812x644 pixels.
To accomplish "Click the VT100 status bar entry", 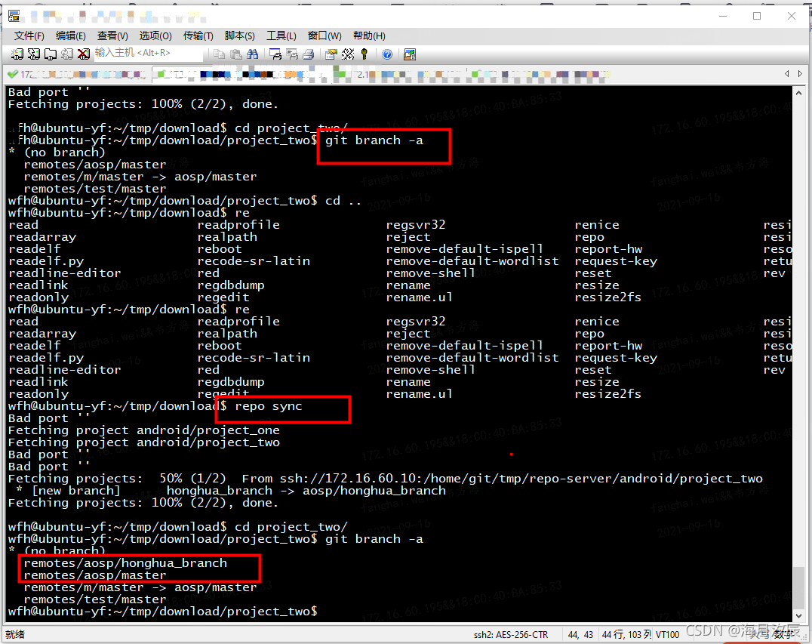I will coord(668,635).
